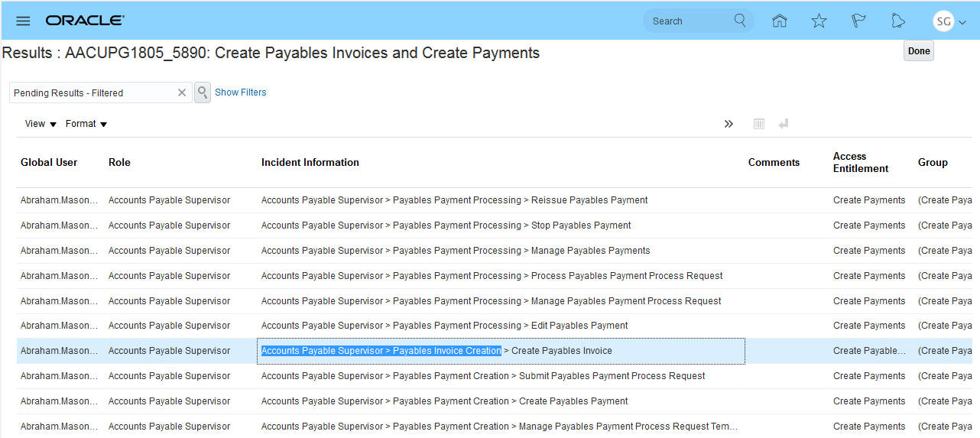Click the saved search magnifier button
This screenshot has width=980, height=438.
[x=203, y=92]
